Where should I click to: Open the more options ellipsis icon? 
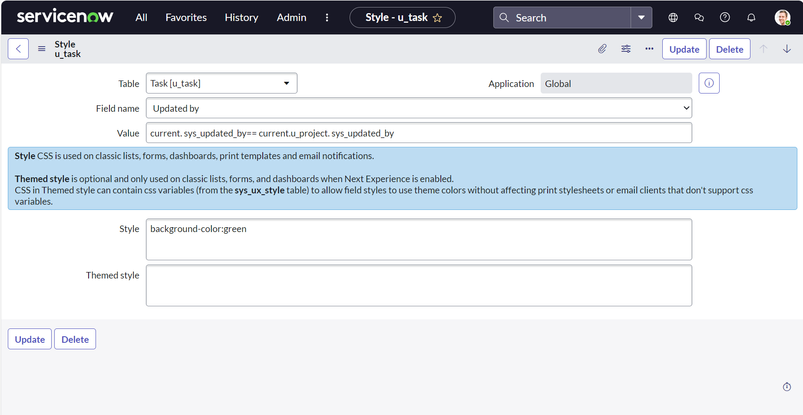tap(649, 49)
